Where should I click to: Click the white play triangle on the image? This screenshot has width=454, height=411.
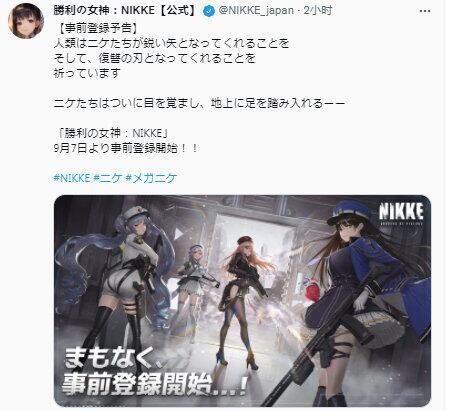click(178, 234)
